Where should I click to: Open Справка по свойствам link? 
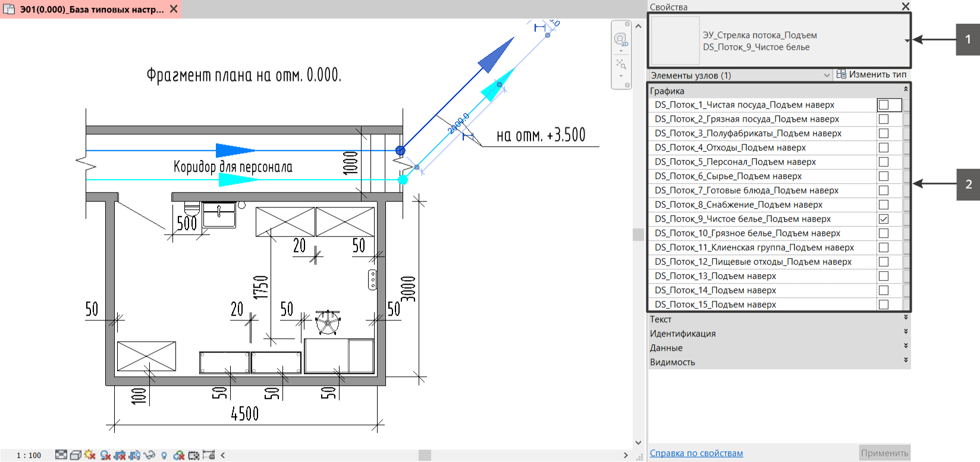coord(696,453)
